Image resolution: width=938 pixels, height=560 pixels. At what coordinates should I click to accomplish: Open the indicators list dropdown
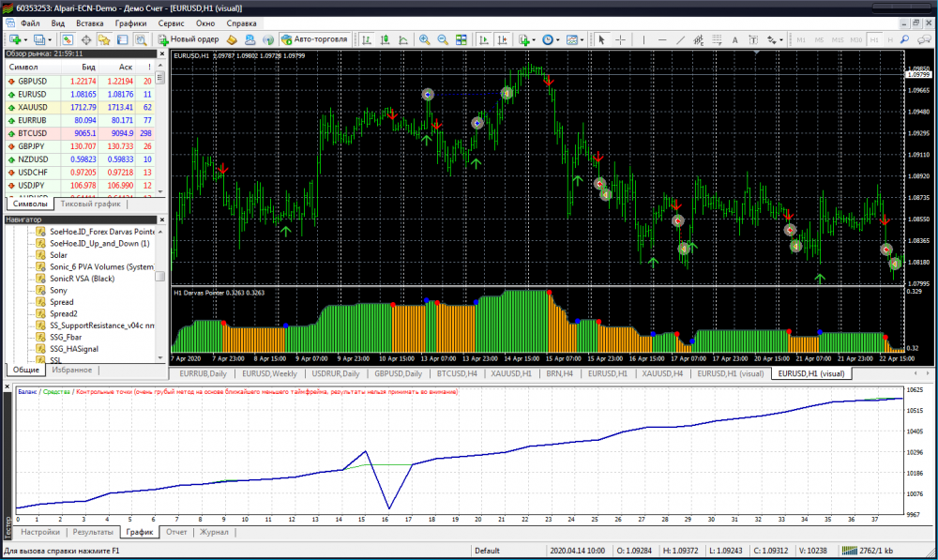(x=533, y=39)
